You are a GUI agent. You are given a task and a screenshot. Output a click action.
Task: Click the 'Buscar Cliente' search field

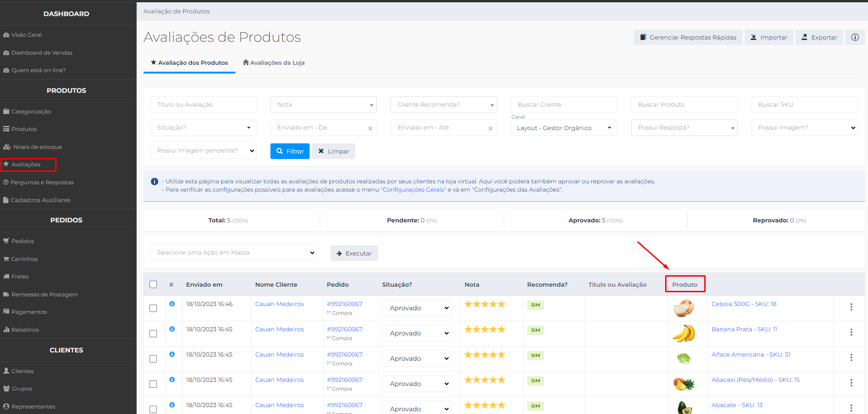click(x=564, y=105)
